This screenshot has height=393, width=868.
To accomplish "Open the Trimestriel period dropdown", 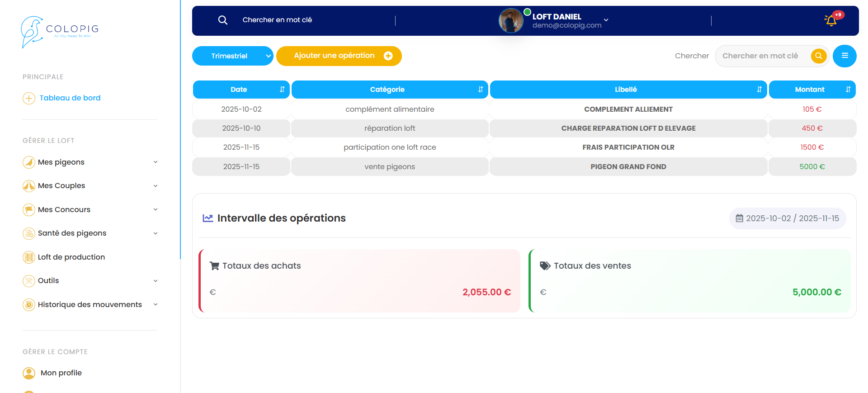I will click(232, 56).
